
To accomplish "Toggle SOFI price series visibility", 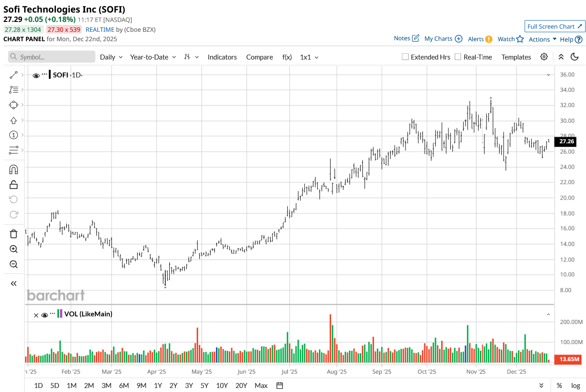I will [x=36, y=75].
